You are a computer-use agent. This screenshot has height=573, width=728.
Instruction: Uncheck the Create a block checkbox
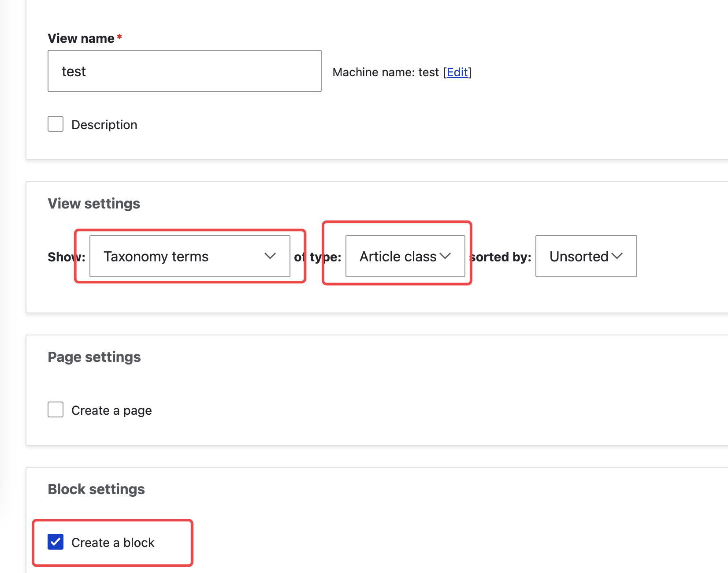point(56,542)
